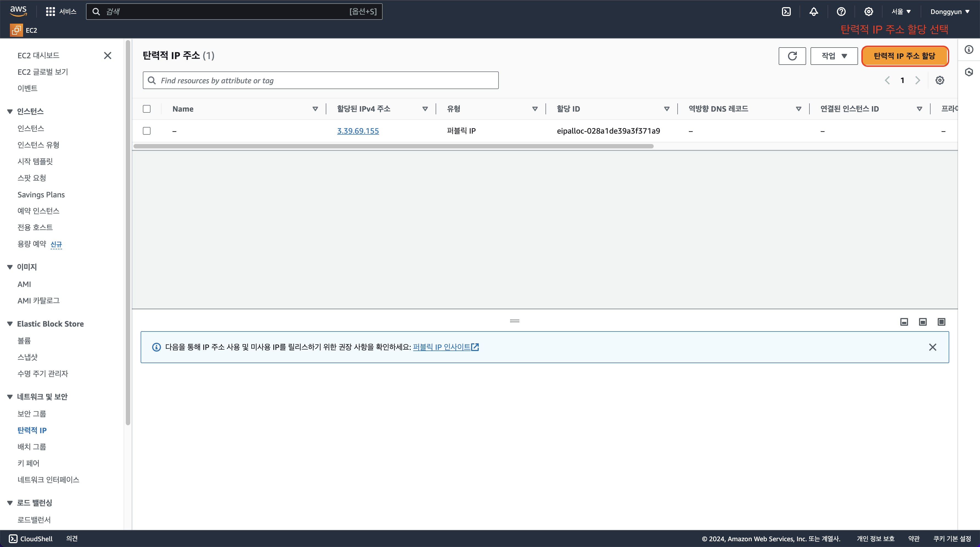Click the info panel icon on right edge

pos(968,49)
